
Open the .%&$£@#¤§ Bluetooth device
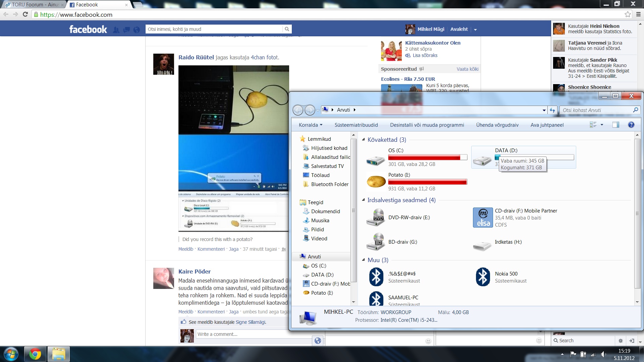[x=376, y=277]
